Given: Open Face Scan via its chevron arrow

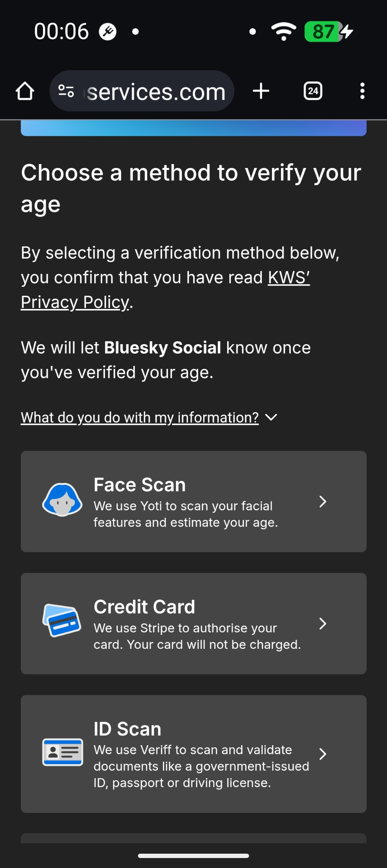Looking at the screenshot, I should click(x=323, y=502).
